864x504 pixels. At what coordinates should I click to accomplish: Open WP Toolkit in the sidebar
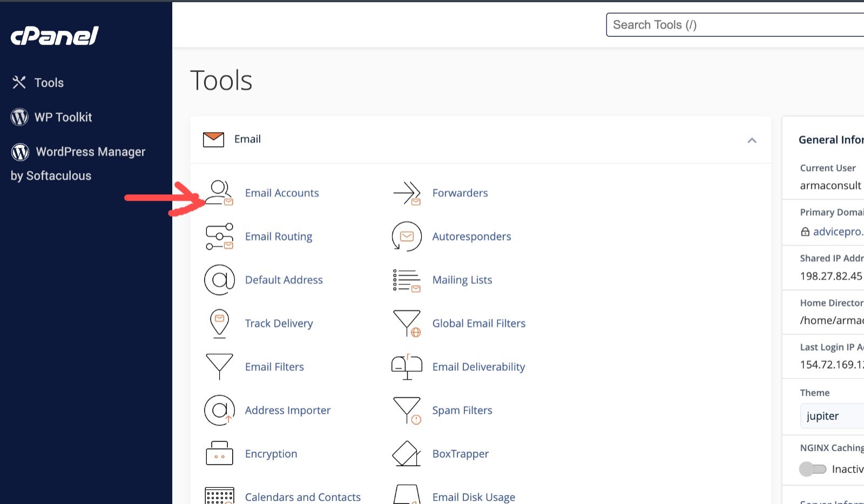[x=63, y=117]
